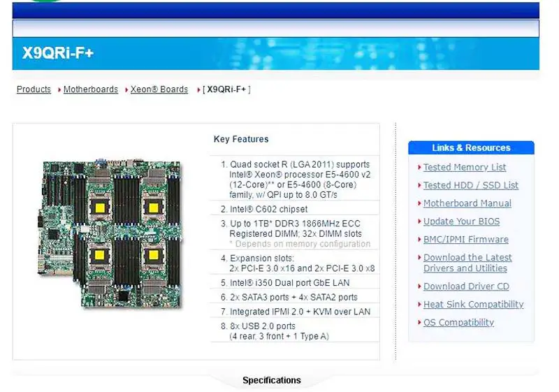
Task: Click the Download Driver CD link
Action: 466,286
